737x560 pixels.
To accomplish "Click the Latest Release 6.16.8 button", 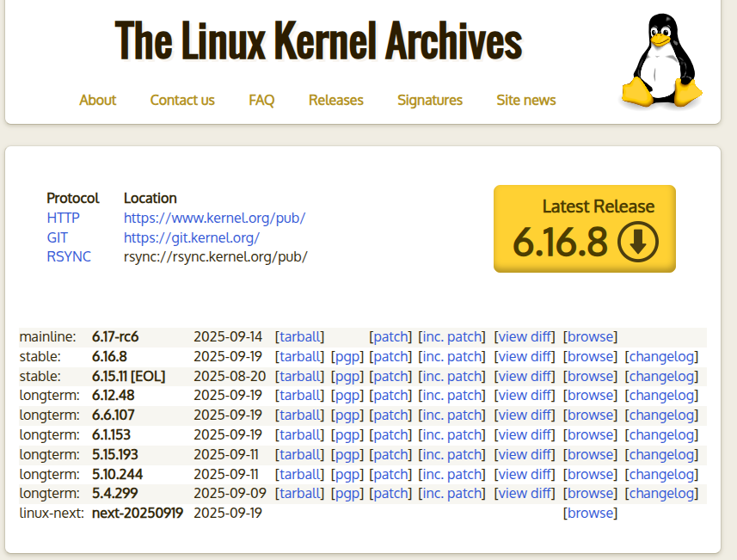I will (584, 229).
